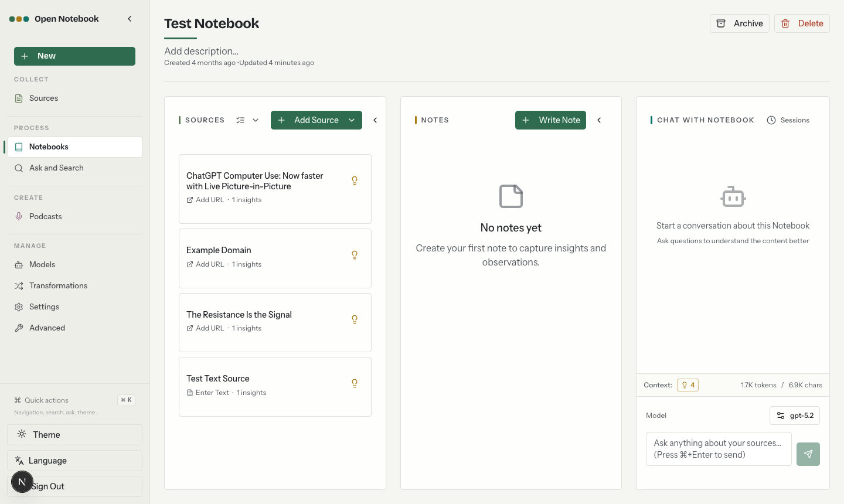This screenshot has height=504, width=844.
Task: Click the chat message input field
Action: (x=719, y=449)
